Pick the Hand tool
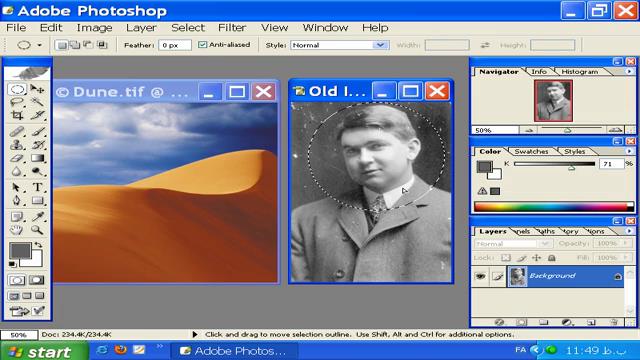The width and height of the screenshot is (640, 360). pyautogui.click(x=17, y=230)
